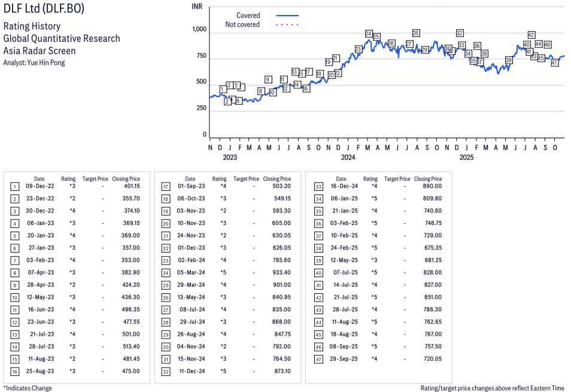
Task: Click the Closing Price header in first table
Action: pos(126,178)
